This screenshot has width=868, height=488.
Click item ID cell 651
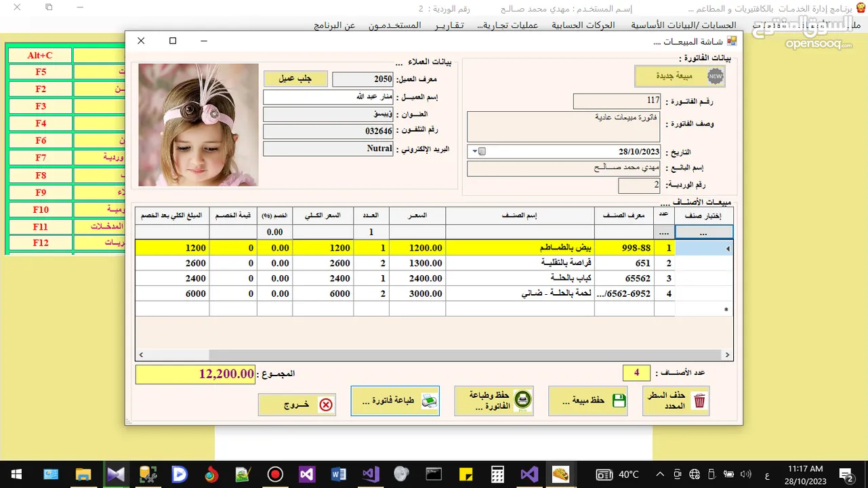click(x=624, y=263)
